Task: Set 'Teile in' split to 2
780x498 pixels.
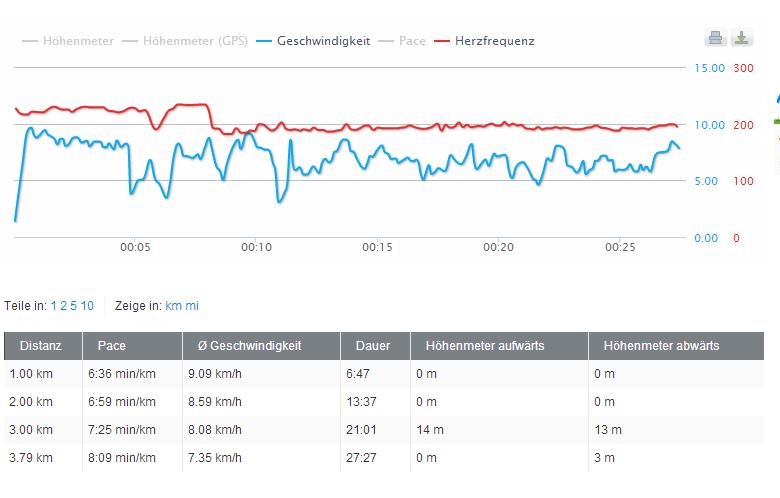Action: [63, 306]
